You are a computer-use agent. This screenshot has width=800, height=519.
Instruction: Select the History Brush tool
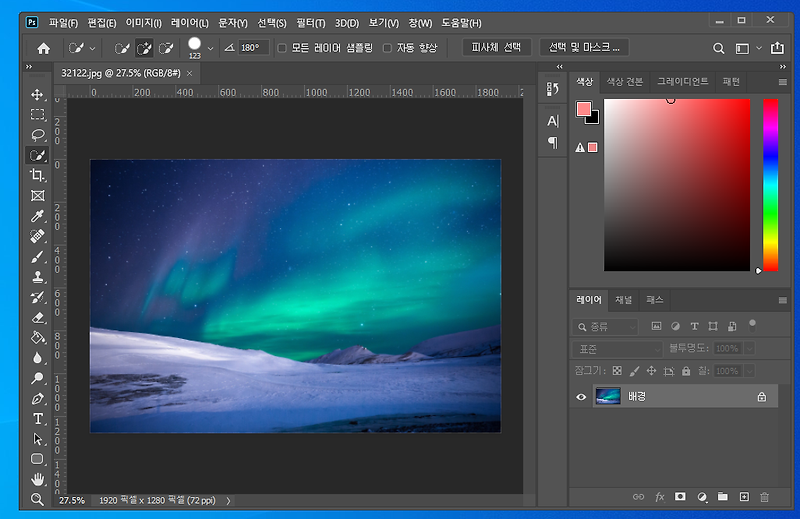pos(37,297)
